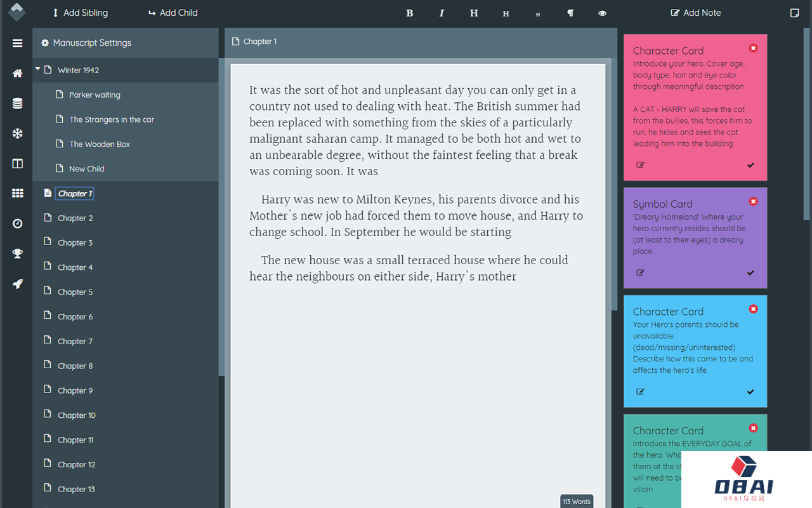The image size is (812, 508).
Task: Click inside the chapter text editor
Action: click(417, 368)
